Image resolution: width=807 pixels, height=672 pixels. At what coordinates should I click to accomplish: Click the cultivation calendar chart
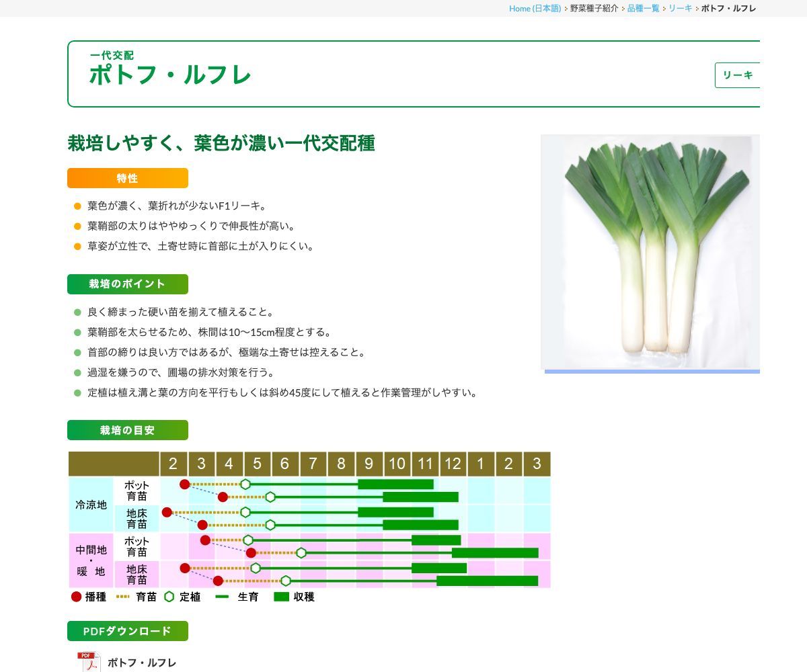pyautogui.click(x=309, y=520)
